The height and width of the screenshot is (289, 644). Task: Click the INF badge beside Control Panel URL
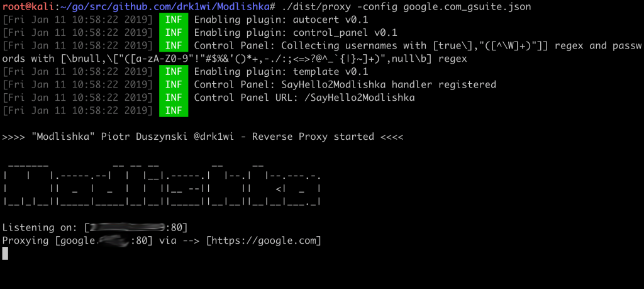(x=174, y=98)
